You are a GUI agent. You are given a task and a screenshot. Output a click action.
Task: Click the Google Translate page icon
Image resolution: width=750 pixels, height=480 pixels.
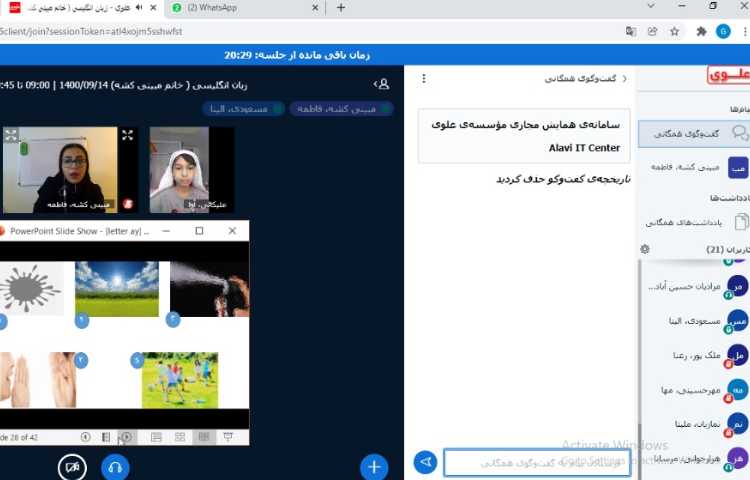point(631,32)
